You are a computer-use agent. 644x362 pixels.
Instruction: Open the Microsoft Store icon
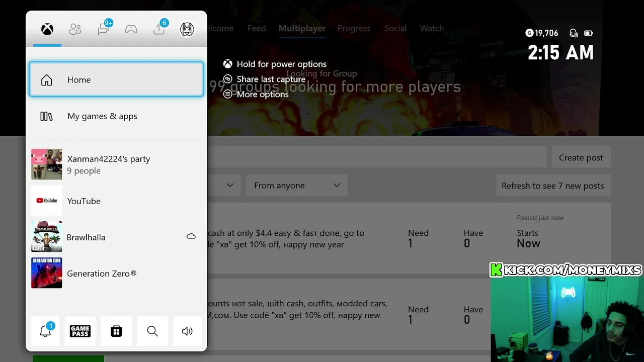point(116,331)
